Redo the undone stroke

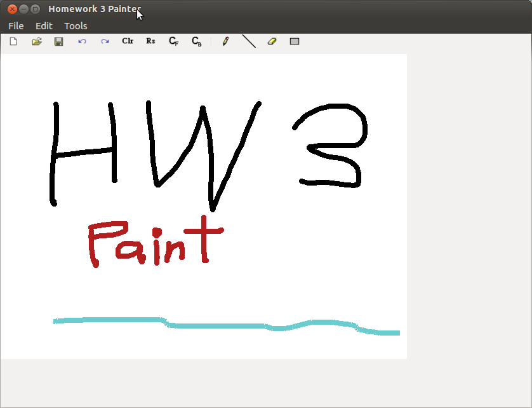pos(105,41)
